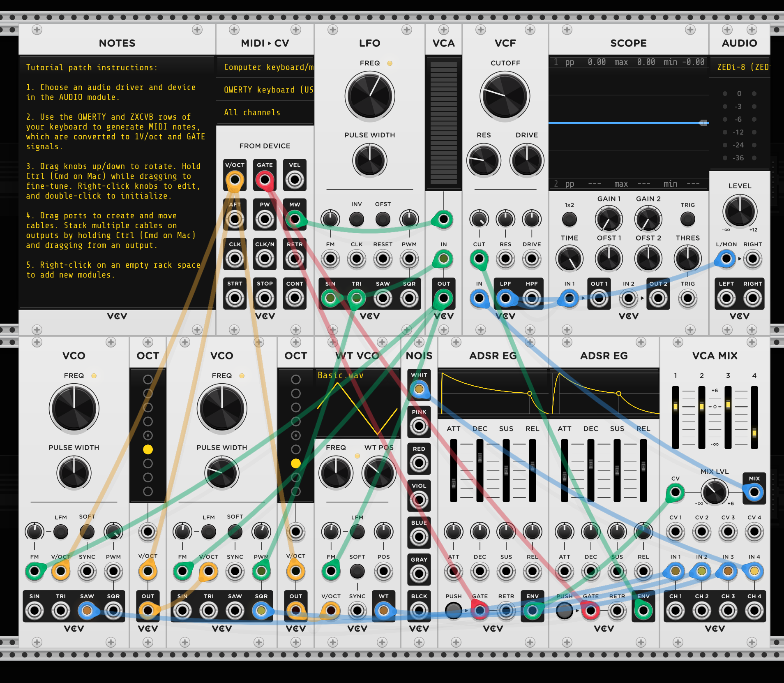Open the AUDIO device 'ZEDi-8' selector
This screenshot has height=683, width=784.
[740, 67]
